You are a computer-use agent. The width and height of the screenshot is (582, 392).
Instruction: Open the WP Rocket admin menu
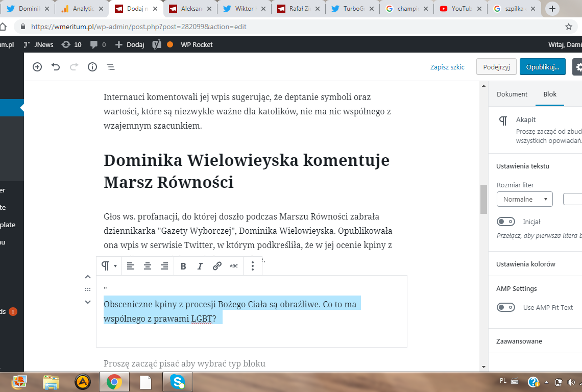[x=196, y=44]
